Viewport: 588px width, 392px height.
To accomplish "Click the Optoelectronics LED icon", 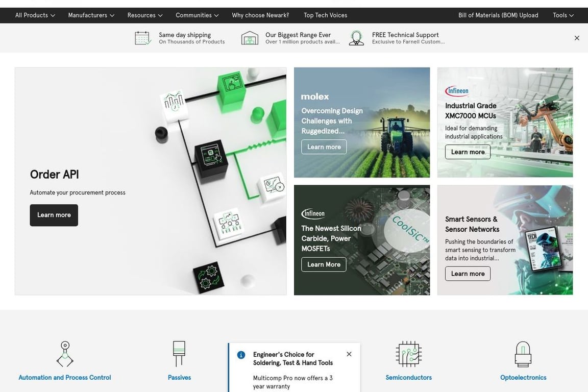I will pyautogui.click(x=523, y=354).
